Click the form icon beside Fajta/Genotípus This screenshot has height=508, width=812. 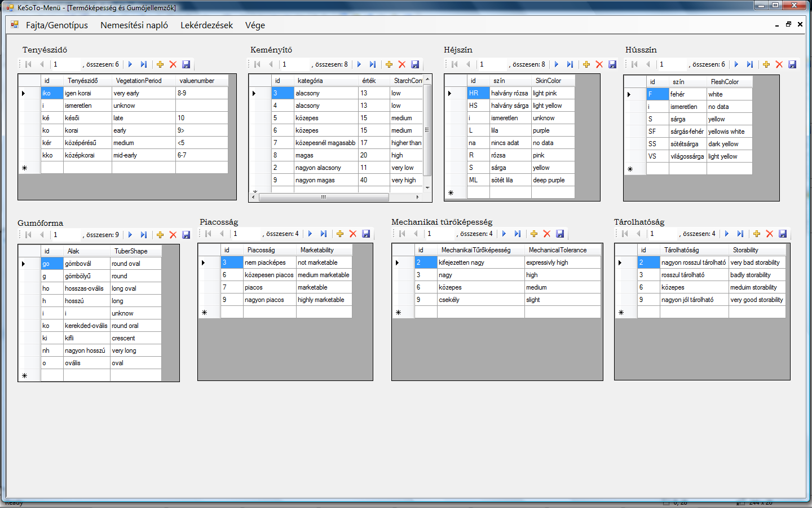15,25
